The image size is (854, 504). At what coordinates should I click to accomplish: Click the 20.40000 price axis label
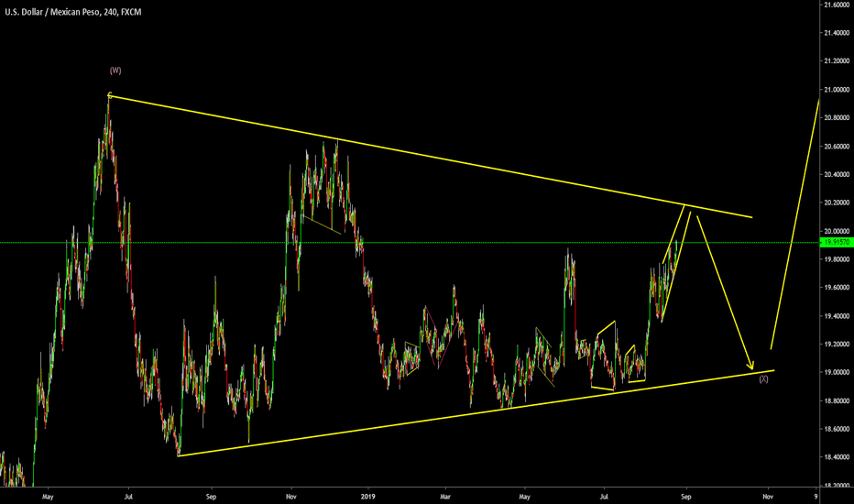837,174
